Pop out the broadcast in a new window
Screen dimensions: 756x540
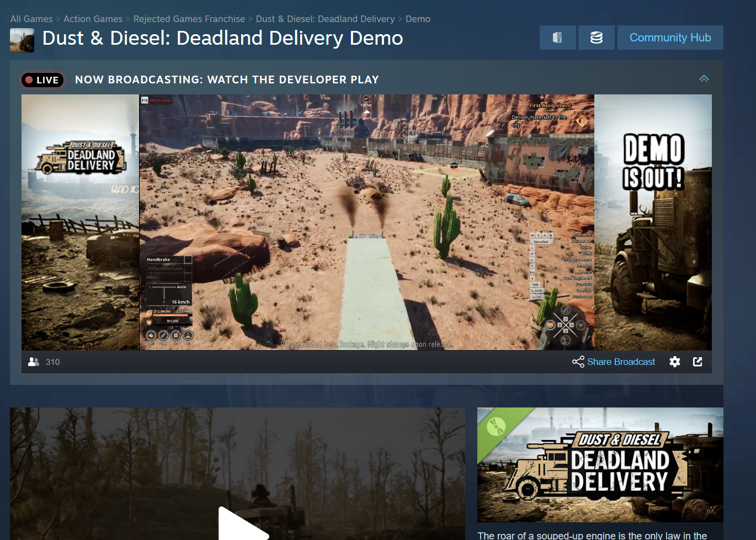[698, 362]
